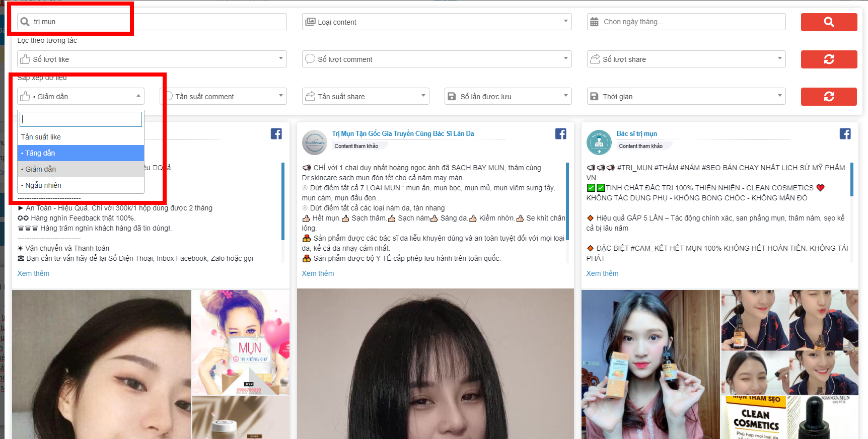This screenshot has width=868, height=439.
Task: Open the Tần suất share sort dropdown
Action: pyautogui.click(x=366, y=96)
